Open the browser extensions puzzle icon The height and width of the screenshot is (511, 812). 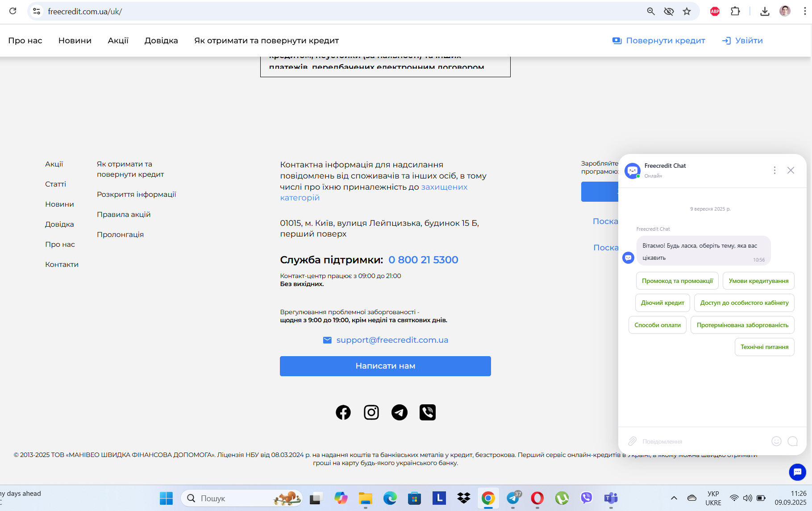[735, 11]
